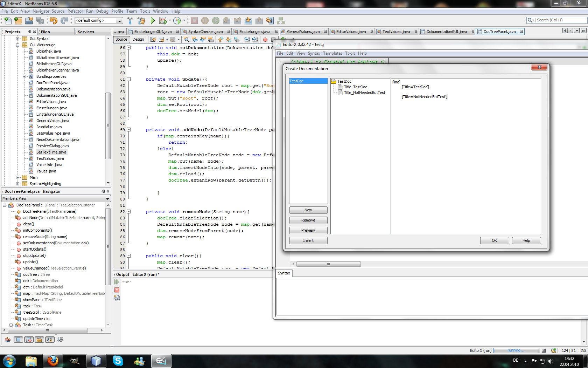Click the Stop icon in Output panel
The image size is (588, 368).
pos(117,290)
